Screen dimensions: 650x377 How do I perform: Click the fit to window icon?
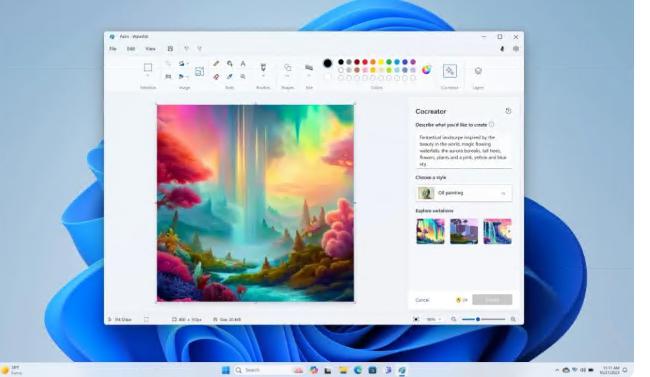(x=416, y=319)
